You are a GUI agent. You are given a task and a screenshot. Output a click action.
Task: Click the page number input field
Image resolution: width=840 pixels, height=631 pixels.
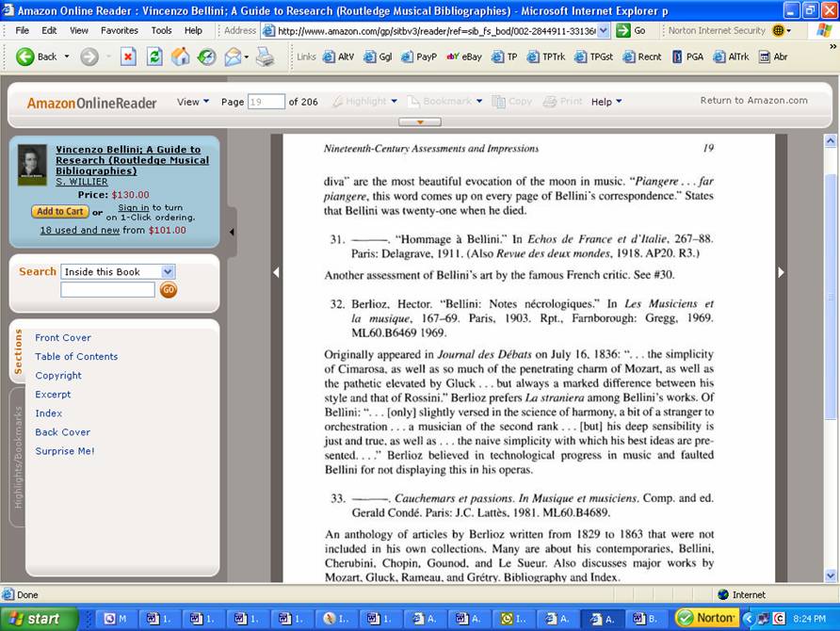267,102
